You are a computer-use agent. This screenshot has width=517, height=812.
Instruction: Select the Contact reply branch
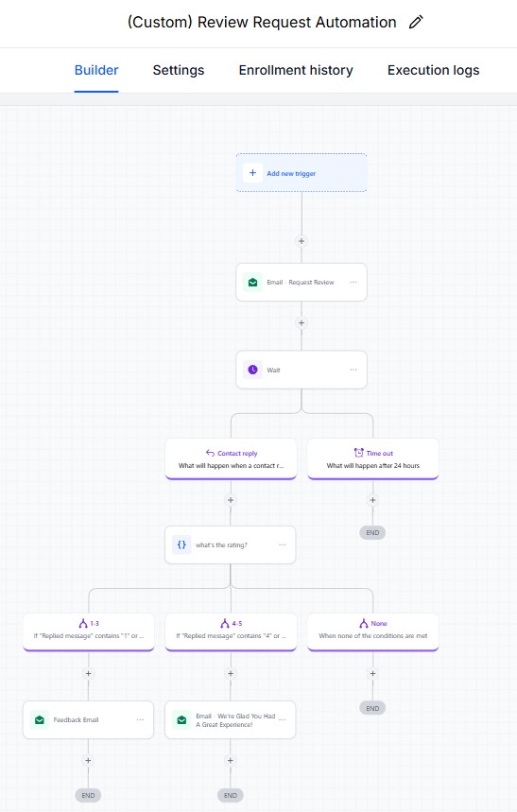pyautogui.click(x=231, y=458)
